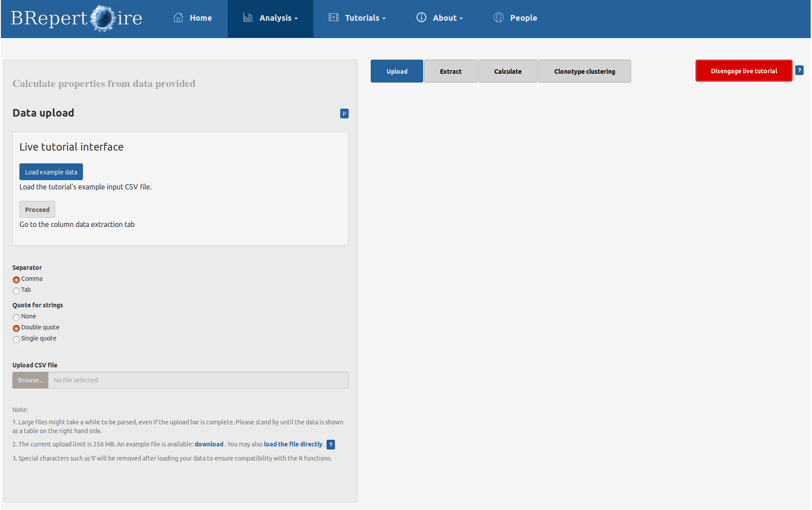Open the Clonotype clustering tab
This screenshot has height=510, width=812.
pyautogui.click(x=584, y=71)
